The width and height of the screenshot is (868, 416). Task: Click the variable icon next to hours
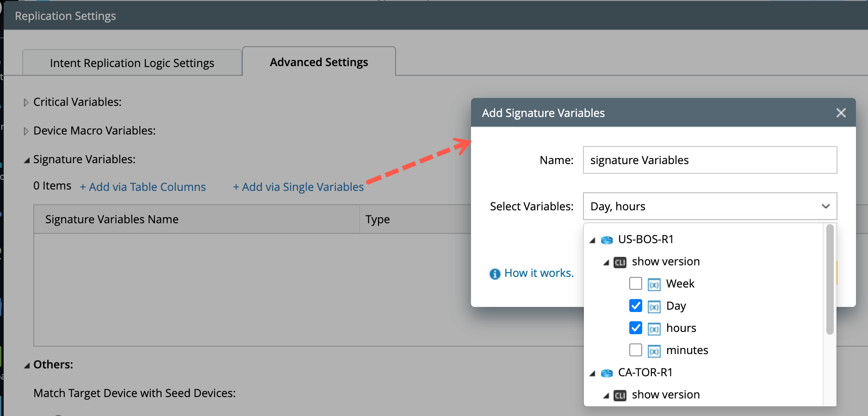pos(654,328)
